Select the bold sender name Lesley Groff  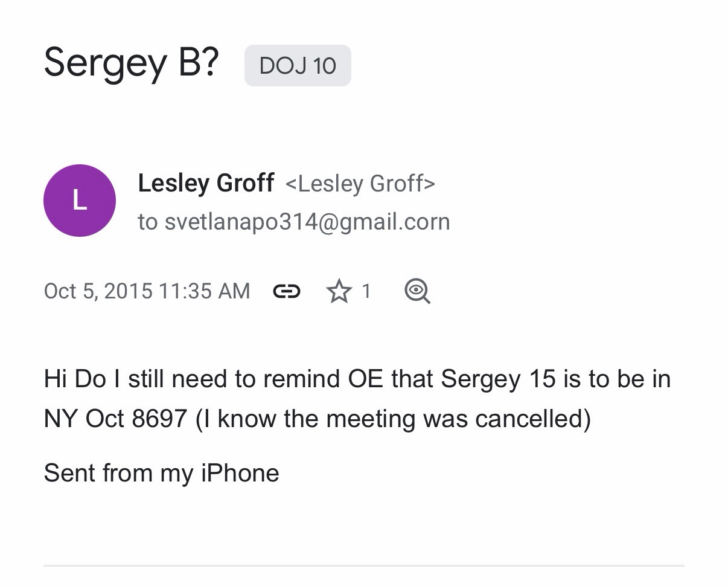206,183
